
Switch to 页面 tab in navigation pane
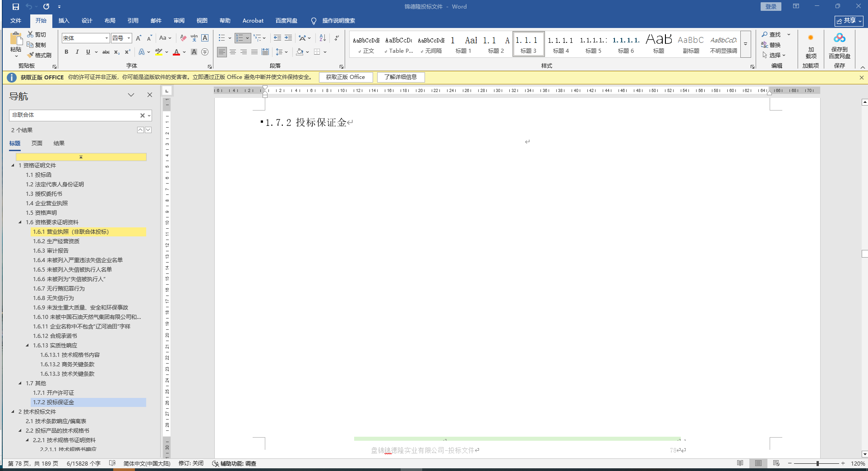pos(37,143)
